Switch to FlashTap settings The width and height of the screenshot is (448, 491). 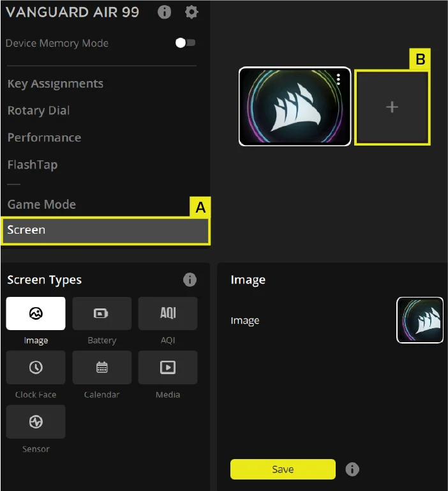click(33, 165)
